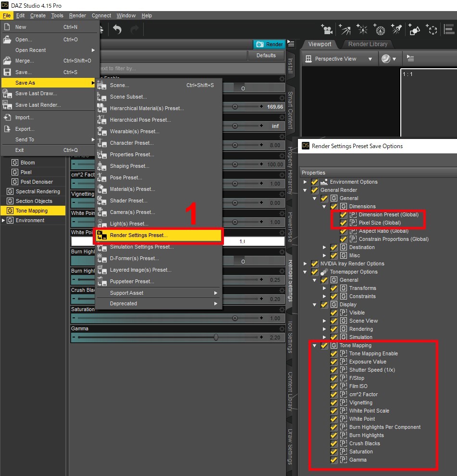Click the Undo arrow in the toolbar

pos(117,29)
